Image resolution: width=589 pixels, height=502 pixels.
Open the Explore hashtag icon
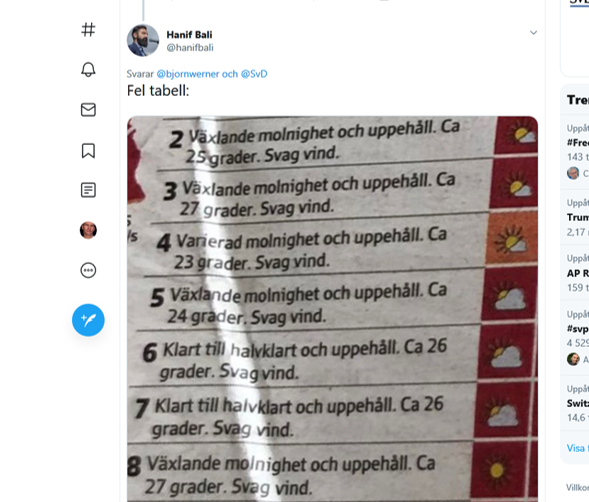pyautogui.click(x=88, y=29)
